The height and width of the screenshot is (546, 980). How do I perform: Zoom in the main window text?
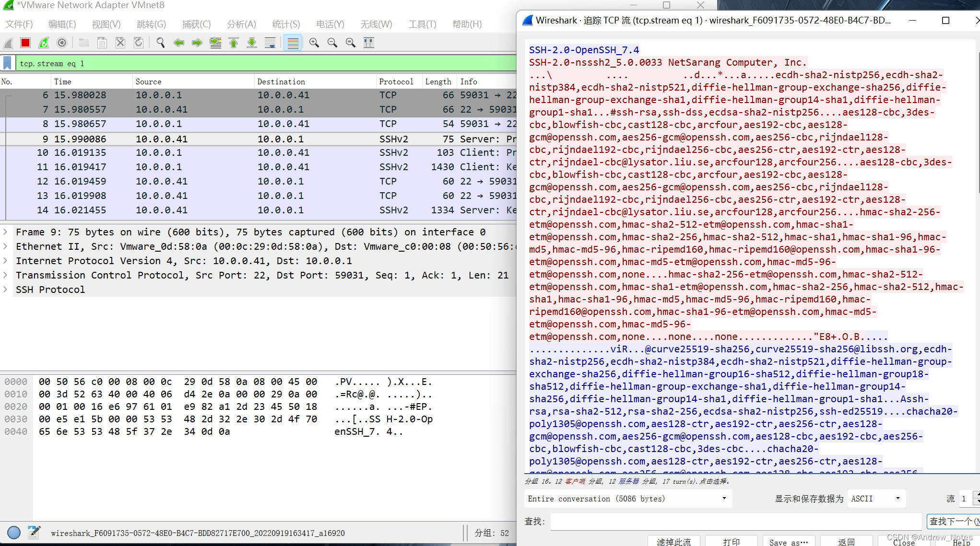click(314, 43)
